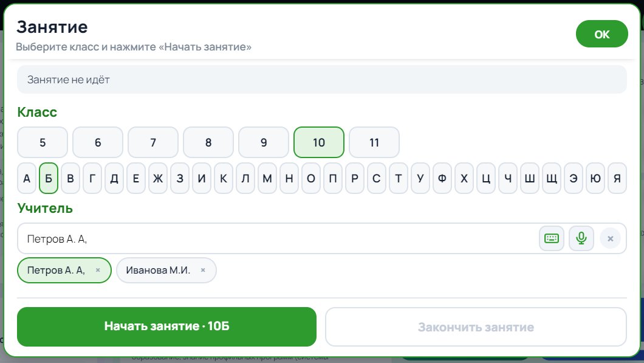
Task: Select class grade 5
Action: [x=43, y=142]
